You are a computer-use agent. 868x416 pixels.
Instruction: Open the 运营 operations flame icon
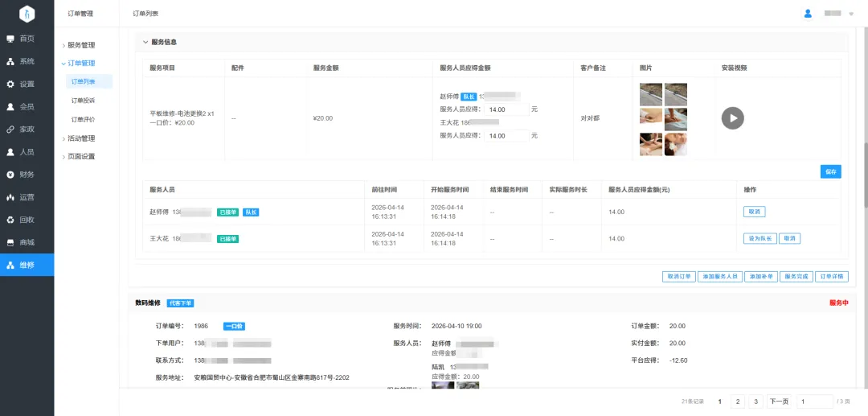click(x=10, y=197)
